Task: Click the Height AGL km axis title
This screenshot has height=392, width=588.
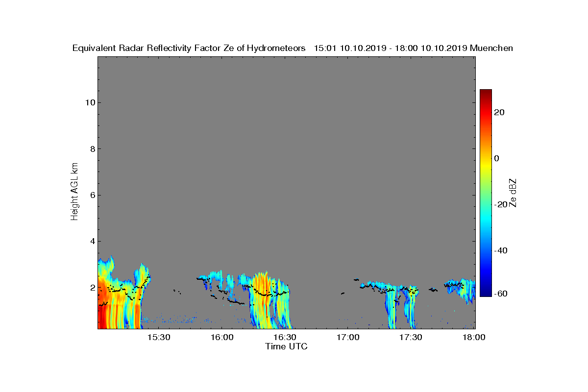Action: pyautogui.click(x=74, y=192)
